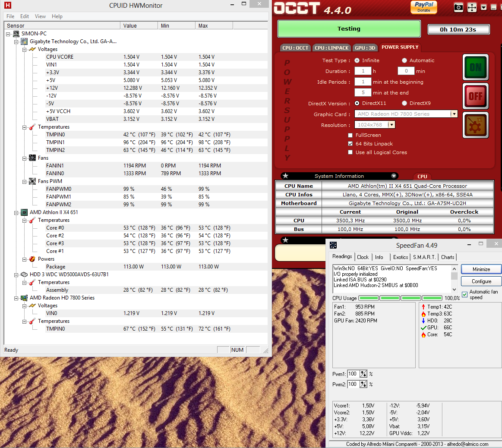The height and width of the screenshot is (448, 502).
Task: Click the Configure button in SpeedFan
Action: coord(481,281)
